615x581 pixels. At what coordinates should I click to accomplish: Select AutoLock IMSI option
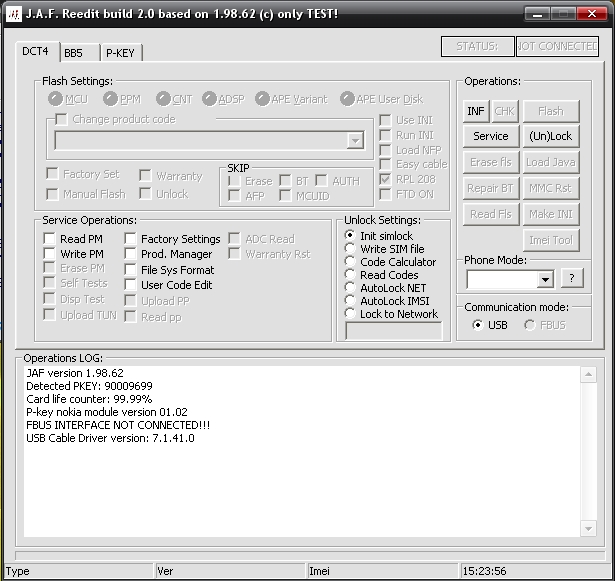pos(350,301)
